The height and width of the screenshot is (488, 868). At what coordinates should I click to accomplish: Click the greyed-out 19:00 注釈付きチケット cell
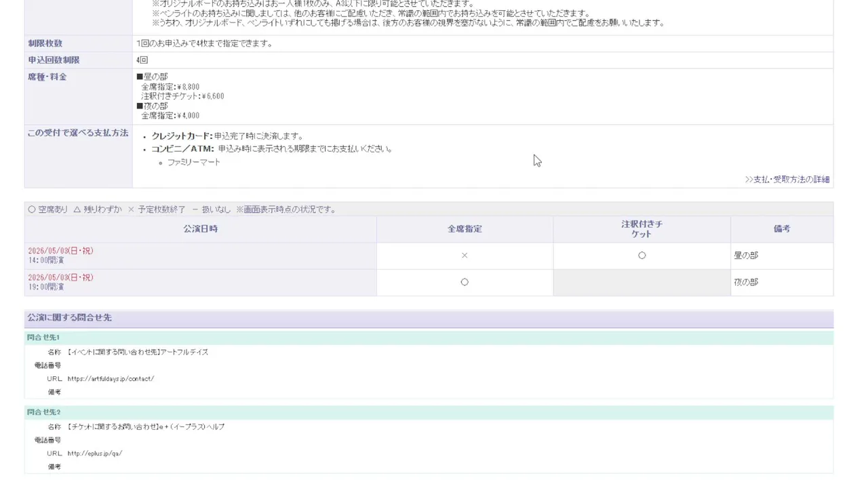[642, 283]
